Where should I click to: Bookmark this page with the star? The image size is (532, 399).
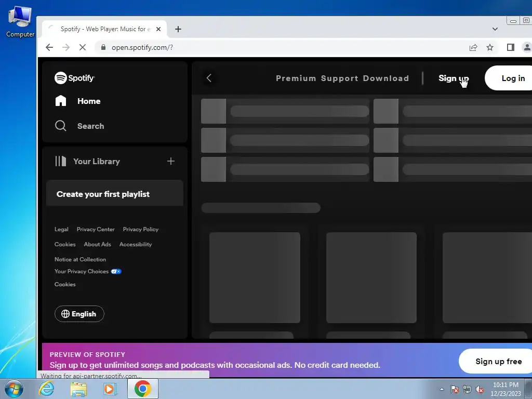(489, 47)
